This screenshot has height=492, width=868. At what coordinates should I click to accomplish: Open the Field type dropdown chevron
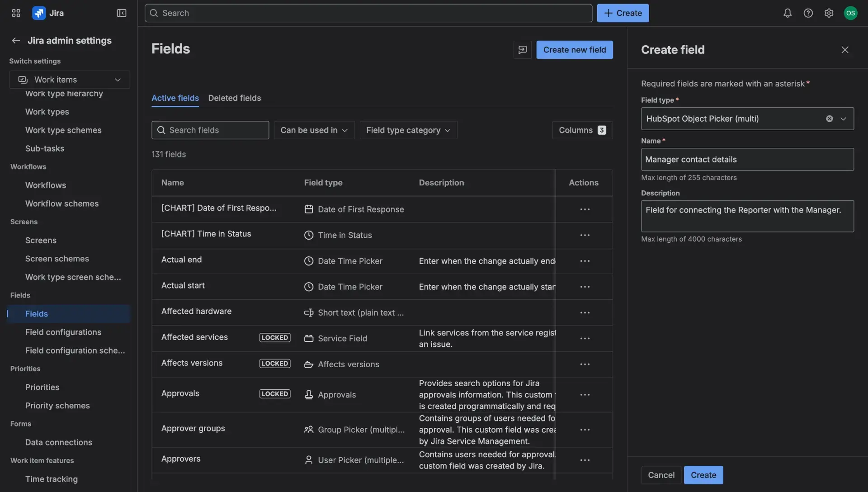[x=844, y=118]
